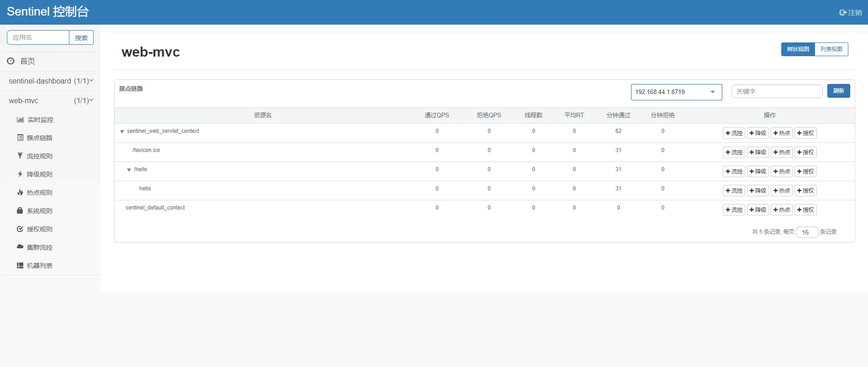This screenshot has width=868, height=367.
Task: Select the /favicon.ico resource name
Action: pos(146,150)
